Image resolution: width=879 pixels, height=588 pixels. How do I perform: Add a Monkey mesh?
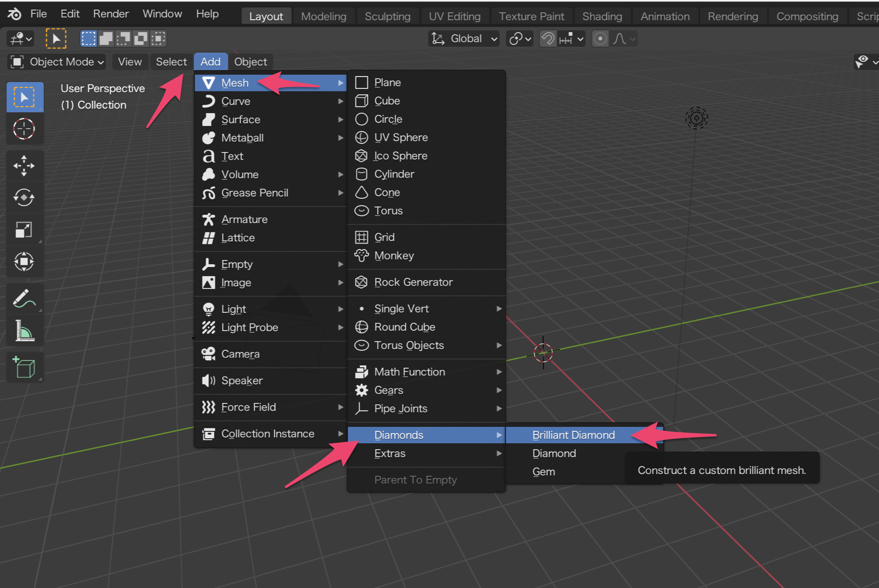pos(426,256)
